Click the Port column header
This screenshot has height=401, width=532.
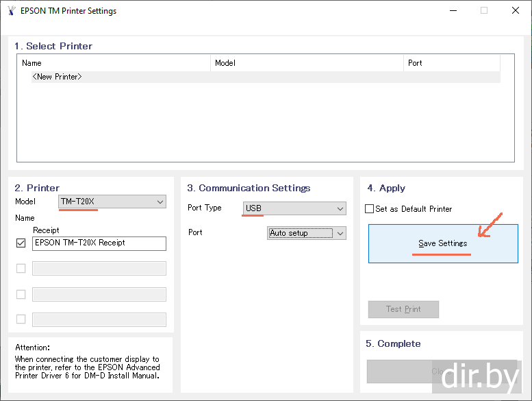[x=452, y=63]
